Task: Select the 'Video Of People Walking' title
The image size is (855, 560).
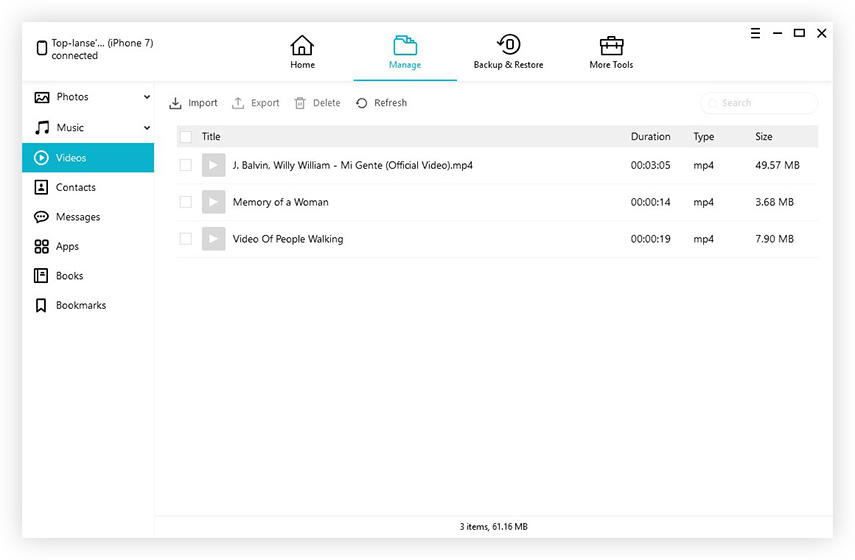Action: 288,239
